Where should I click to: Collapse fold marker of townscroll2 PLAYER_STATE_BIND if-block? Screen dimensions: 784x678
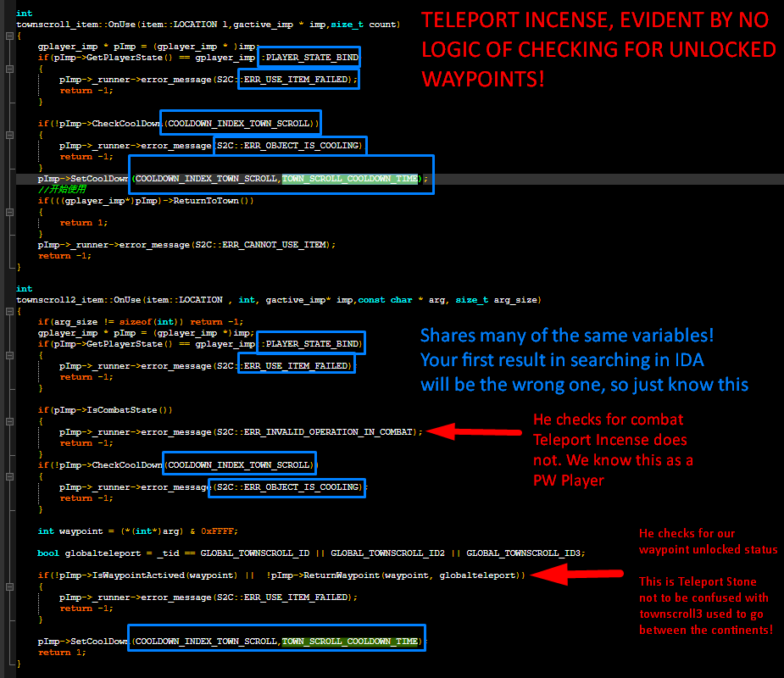click(x=9, y=355)
